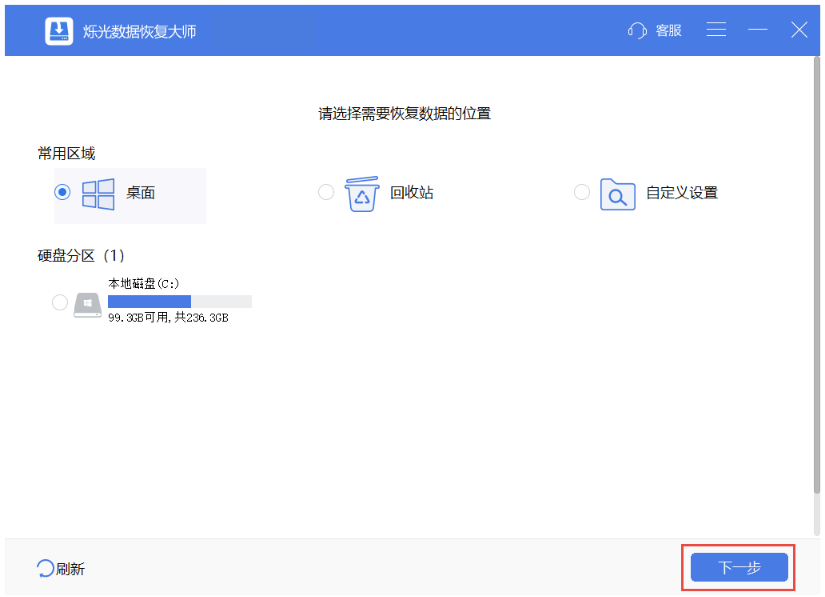Click the recycle bin icon beside 回收站
Viewport: 825px width, 597px height.
pos(360,192)
